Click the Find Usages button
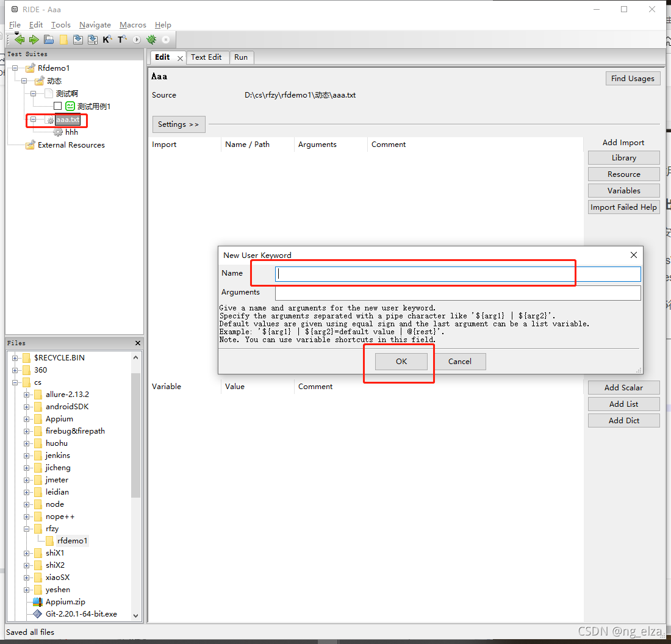 633,78
